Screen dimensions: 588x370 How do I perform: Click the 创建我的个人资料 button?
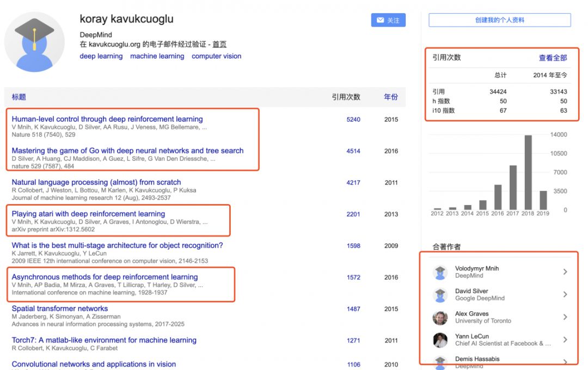pos(499,20)
